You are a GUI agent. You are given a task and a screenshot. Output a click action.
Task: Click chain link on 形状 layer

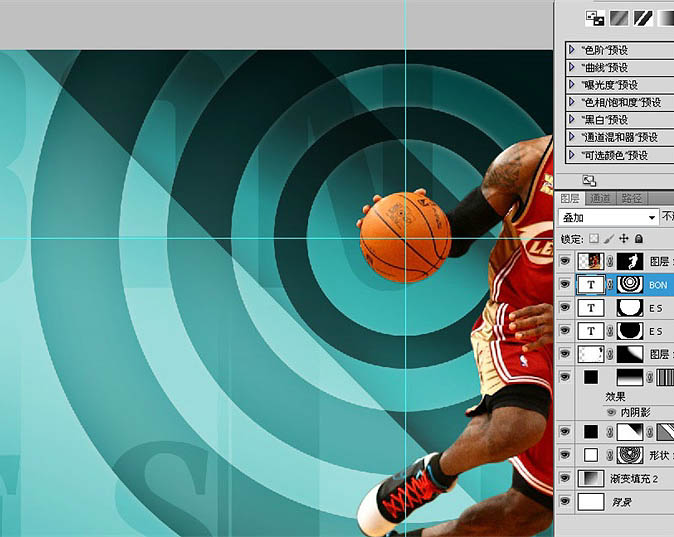pos(610,455)
